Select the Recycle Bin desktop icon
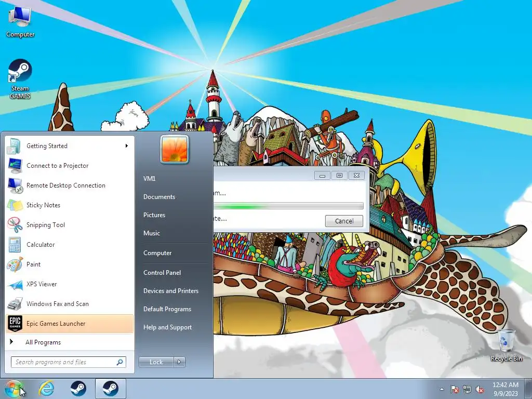532x399 pixels. click(x=506, y=345)
